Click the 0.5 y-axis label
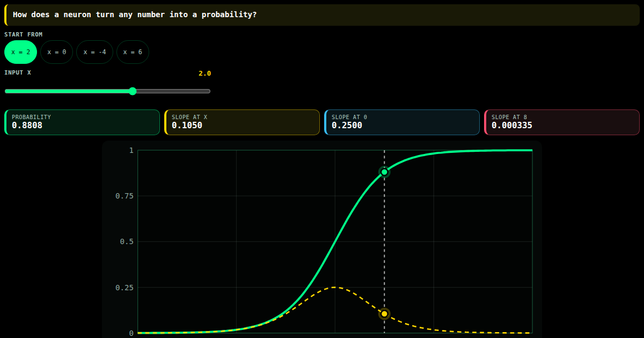Screen dimensions: 644x338 tap(127, 241)
